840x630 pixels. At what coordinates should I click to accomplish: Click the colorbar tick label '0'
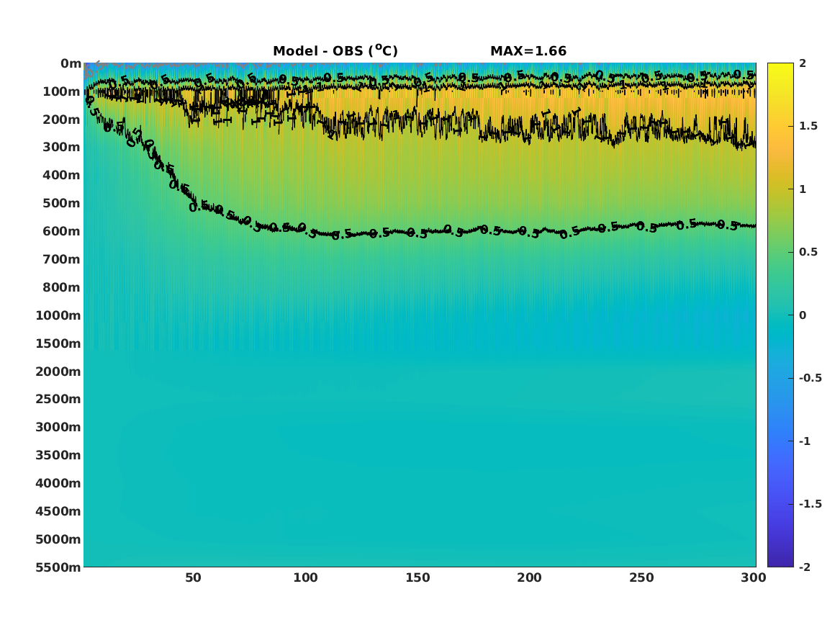pyautogui.click(x=803, y=315)
